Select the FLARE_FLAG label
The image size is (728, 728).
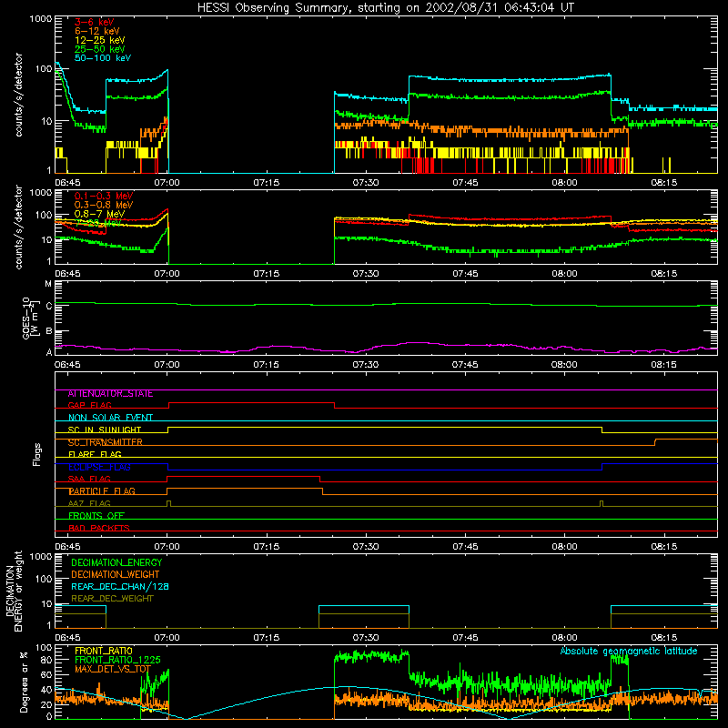coord(95,454)
